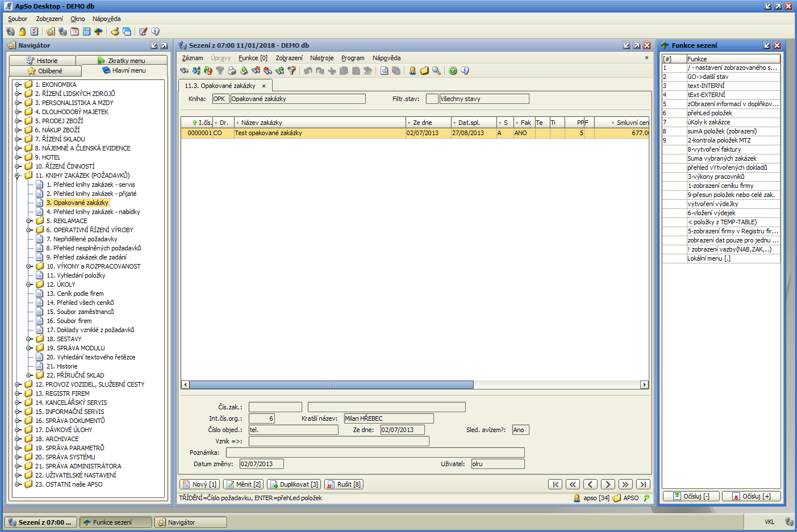Click the magnifying glass icon in session toolbar
Viewport: 797px width, 532px height.
pyautogui.click(x=436, y=71)
